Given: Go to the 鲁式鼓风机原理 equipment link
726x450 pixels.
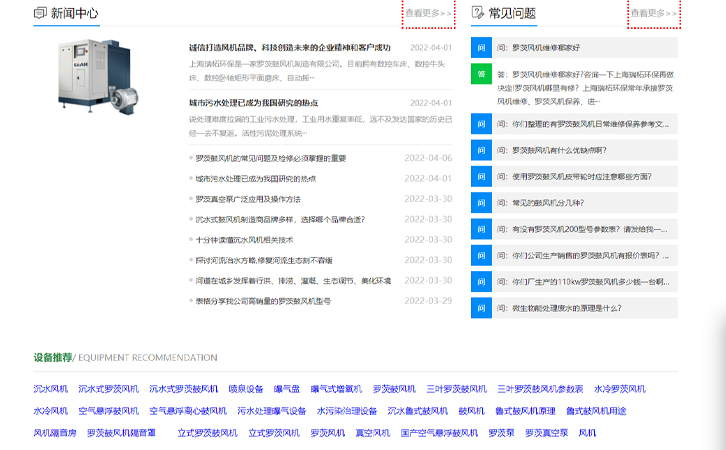Looking at the screenshot, I should click(525, 411).
